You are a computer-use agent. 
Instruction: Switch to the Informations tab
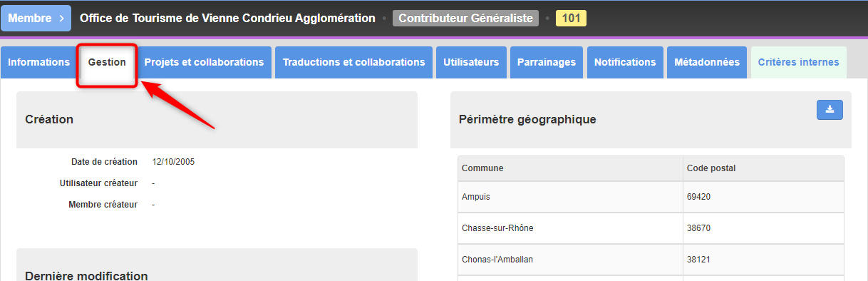[39, 62]
